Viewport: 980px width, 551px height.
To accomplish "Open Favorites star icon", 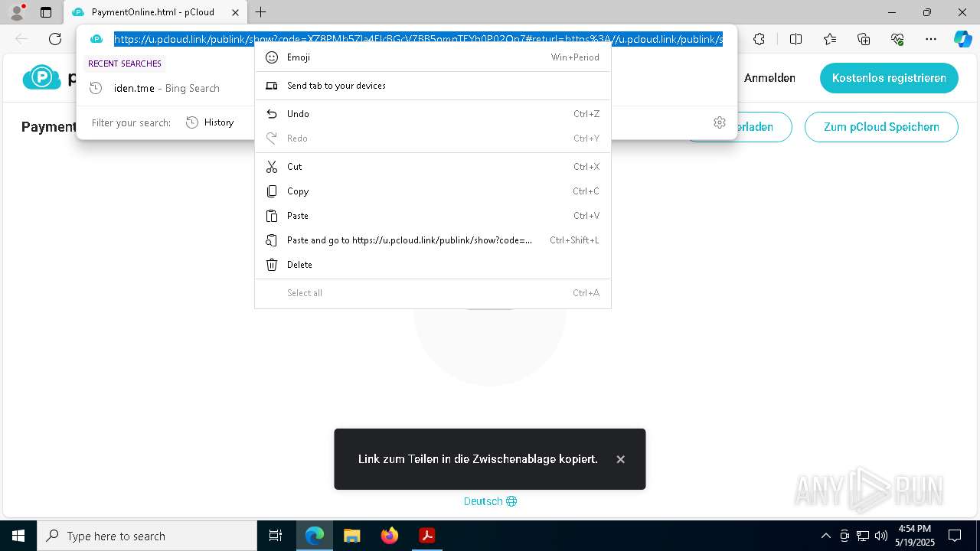I will (830, 39).
